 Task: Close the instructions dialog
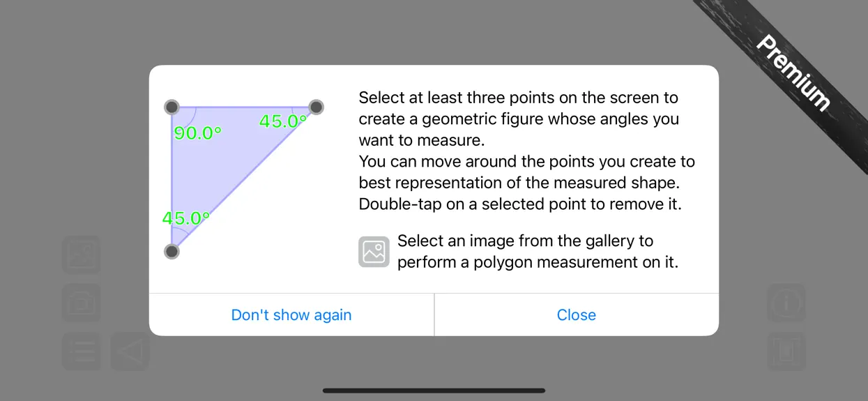577,315
